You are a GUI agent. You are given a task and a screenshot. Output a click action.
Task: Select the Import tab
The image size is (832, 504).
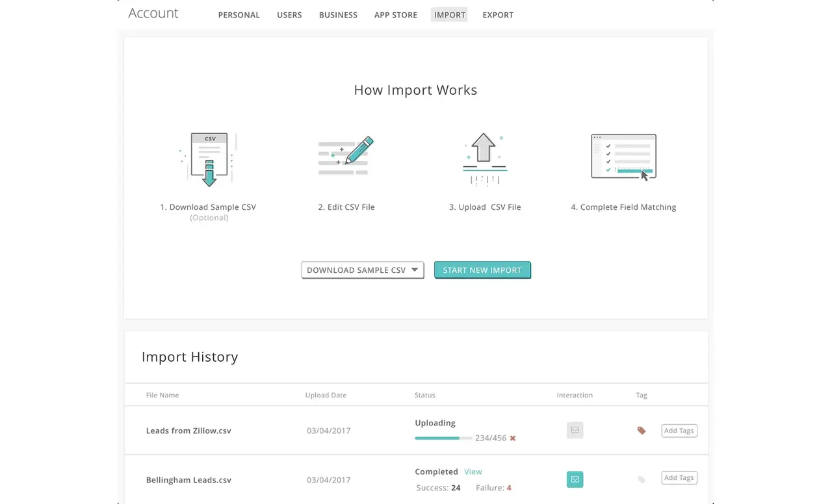449,14
